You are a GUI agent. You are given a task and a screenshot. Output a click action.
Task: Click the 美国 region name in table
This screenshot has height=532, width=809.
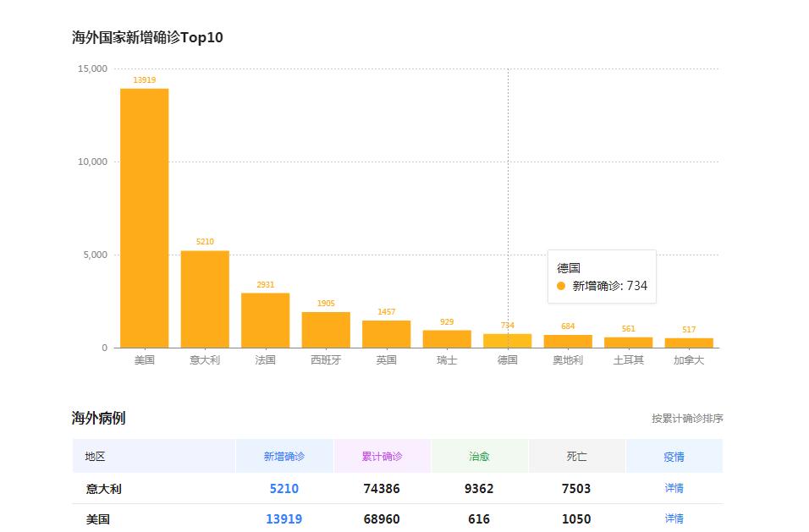click(98, 519)
